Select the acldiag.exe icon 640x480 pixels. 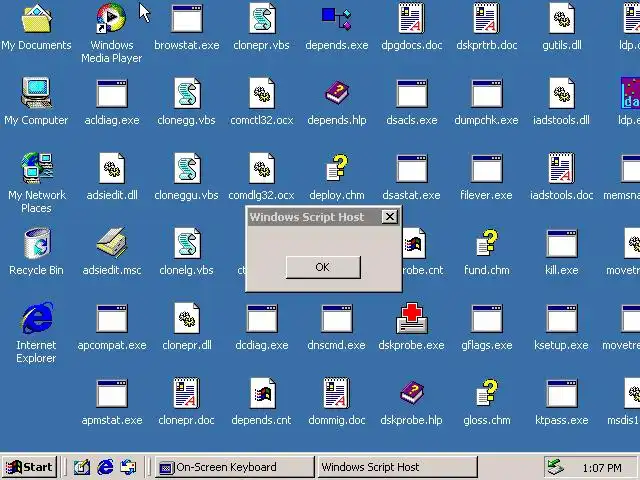tap(112, 94)
